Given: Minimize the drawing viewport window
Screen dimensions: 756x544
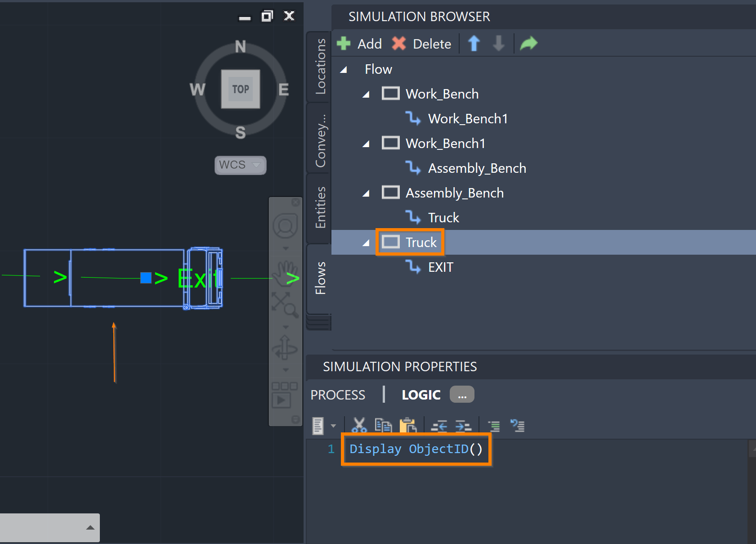Looking at the screenshot, I should (x=245, y=18).
